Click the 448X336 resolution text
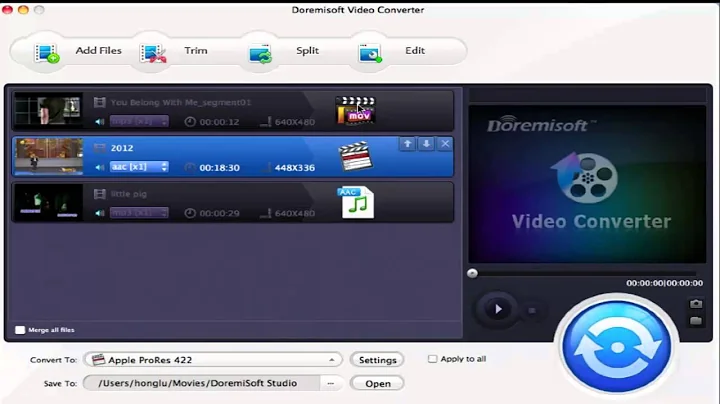 tap(294, 168)
